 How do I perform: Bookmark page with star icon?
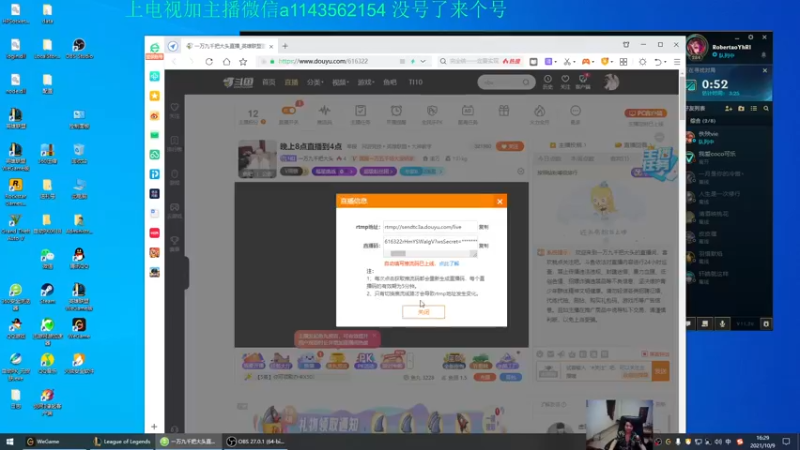243,62
